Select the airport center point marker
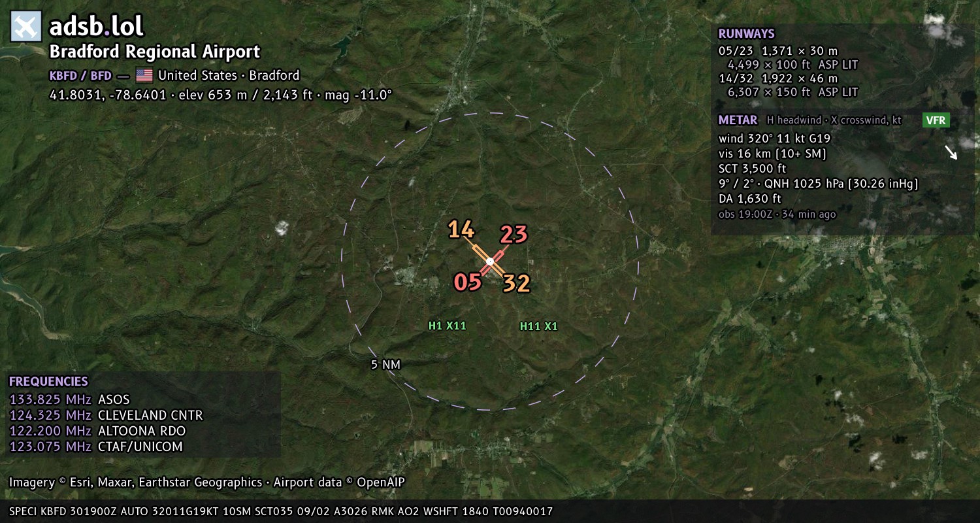Viewport: 980px width, 523px height. [490, 261]
